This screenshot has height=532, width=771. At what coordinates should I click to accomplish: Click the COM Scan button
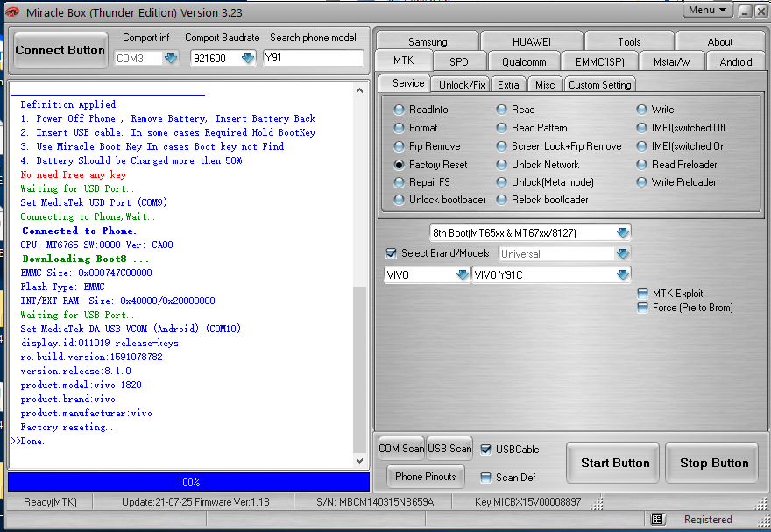[401, 449]
